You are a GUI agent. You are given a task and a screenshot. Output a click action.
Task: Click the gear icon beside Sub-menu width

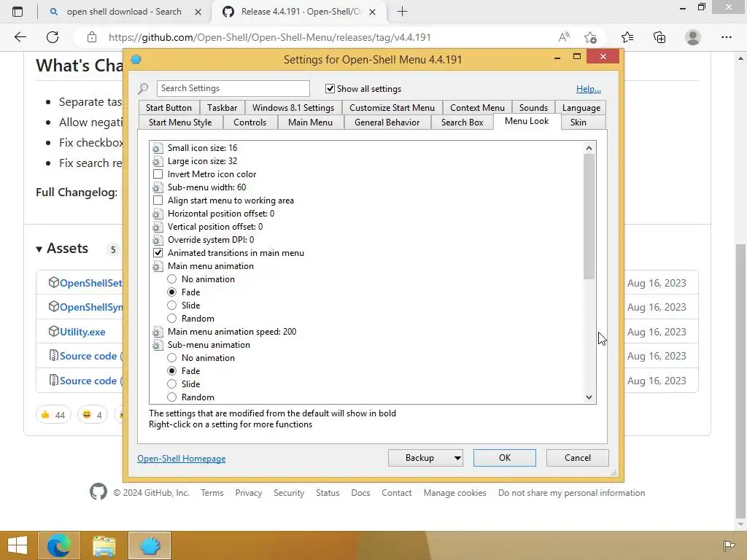[x=158, y=187]
